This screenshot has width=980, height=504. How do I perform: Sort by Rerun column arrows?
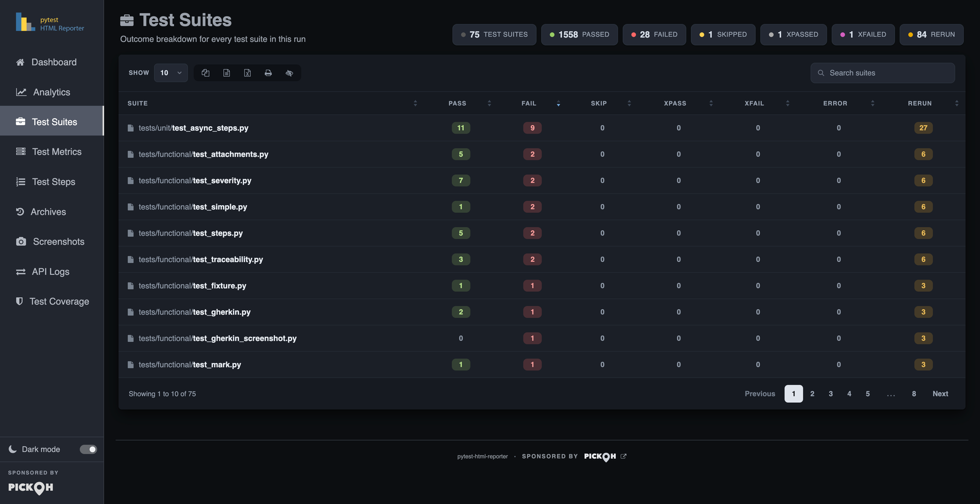pos(957,103)
